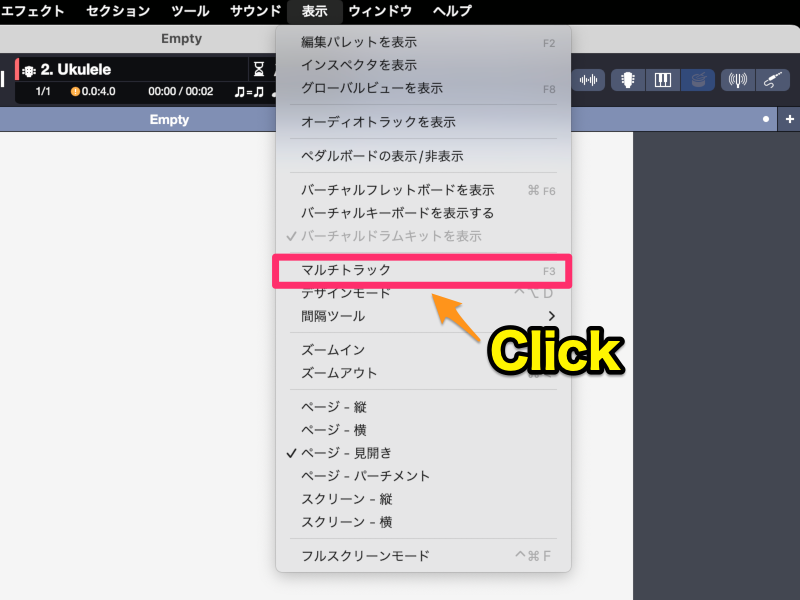
Task: Open the ウィンドウ menu
Action: click(x=380, y=11)
